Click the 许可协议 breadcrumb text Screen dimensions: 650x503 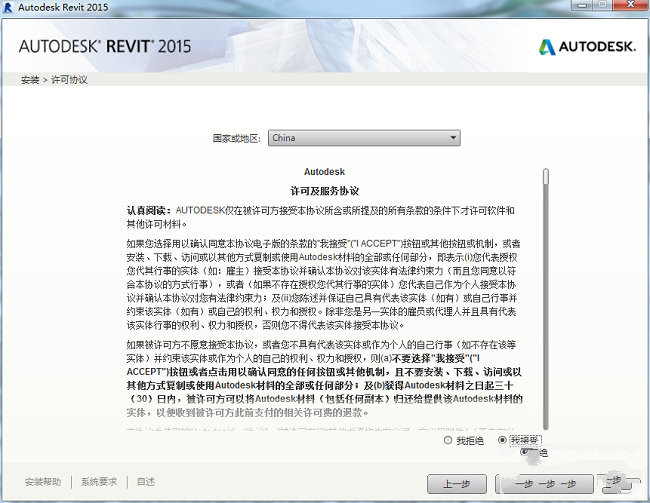pyautogui.click(x=69, y=80)
